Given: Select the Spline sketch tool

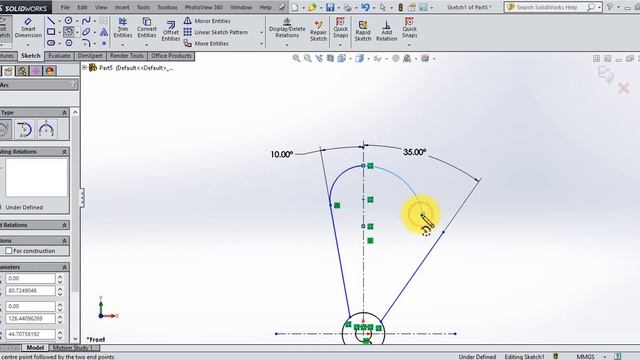Looking at the screenshot, I should coord(86,20).
